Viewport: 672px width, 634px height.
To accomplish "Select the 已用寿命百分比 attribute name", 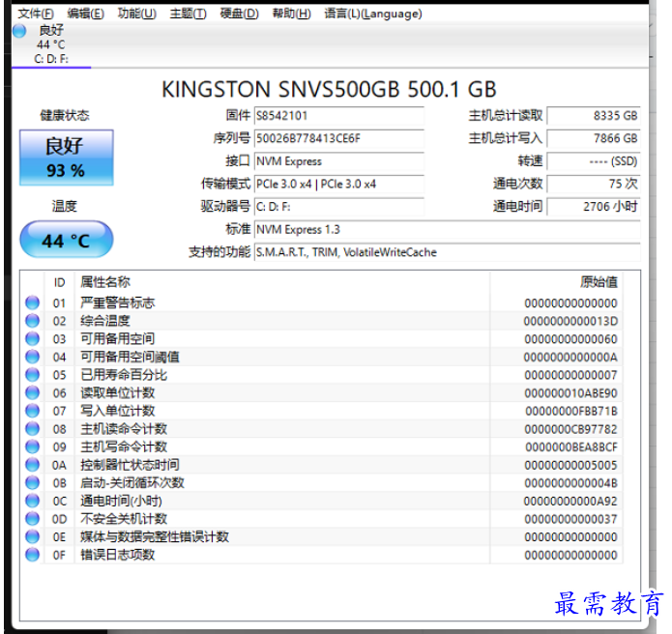I will click(x=124, y=375).
